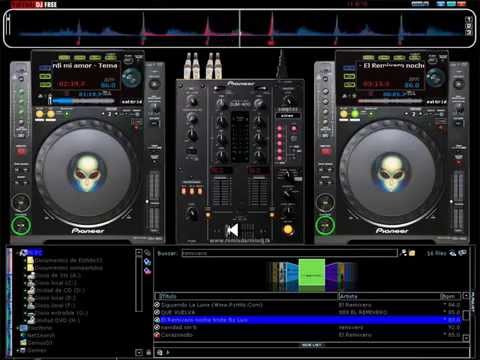Click the knob at mixer's bottom left
The height and width of the screenshot is (360, 480).
pyautogui.click(x=192, y=214)
